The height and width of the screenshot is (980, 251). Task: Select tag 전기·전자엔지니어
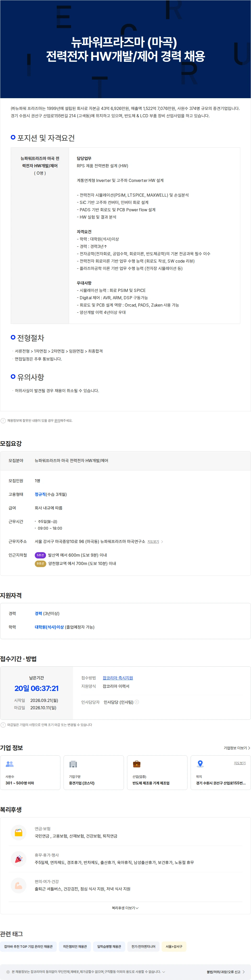pyautogui.click(x=143, y=946)
